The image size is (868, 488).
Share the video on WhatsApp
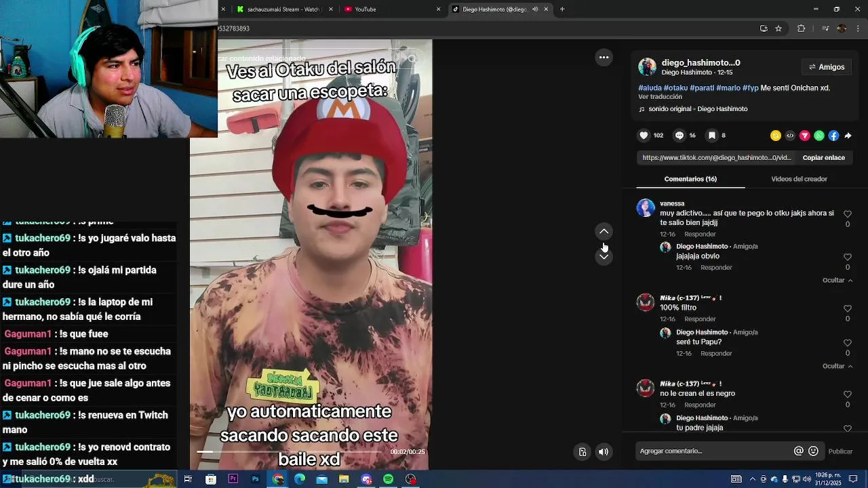(819, 136)
